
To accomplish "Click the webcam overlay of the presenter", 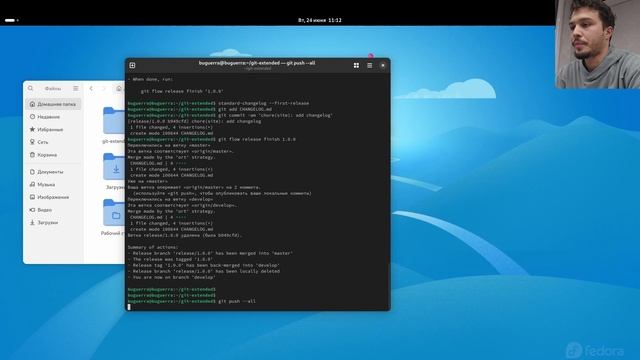I will point(598,44).
